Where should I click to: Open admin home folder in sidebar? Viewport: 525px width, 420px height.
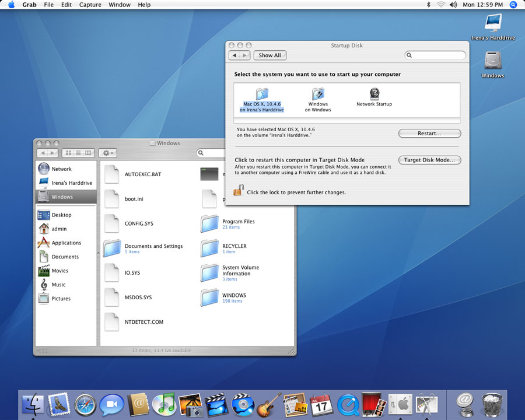click(x=66, y=229)
